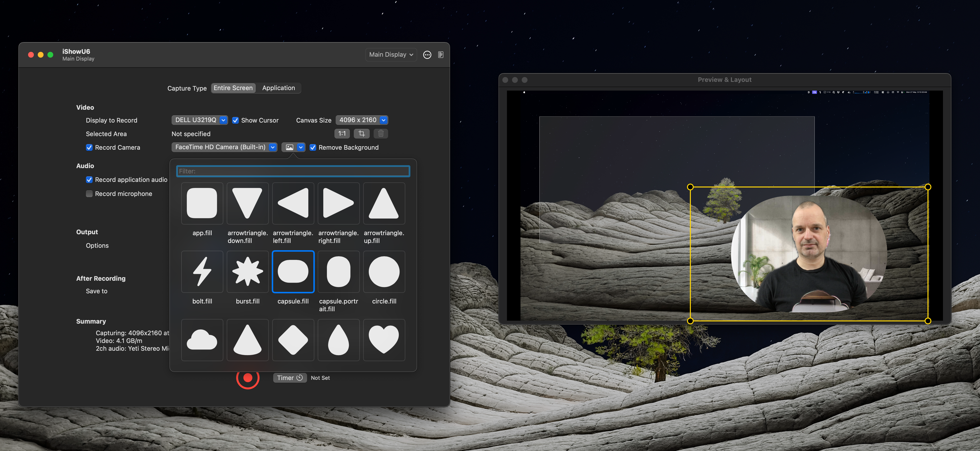Toggle Record application audio checkbox
Screen dimensions: 980x451
click(x=89, y=180)
